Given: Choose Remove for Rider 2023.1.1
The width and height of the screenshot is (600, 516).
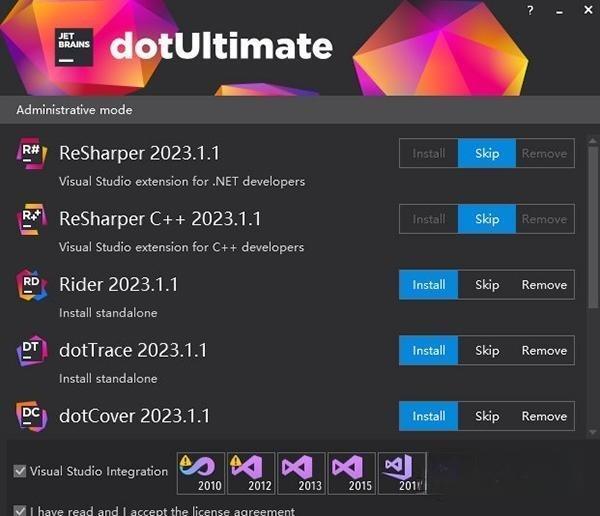Looking at the screenshot, I should pyautogui.click(x=545, y=285).
